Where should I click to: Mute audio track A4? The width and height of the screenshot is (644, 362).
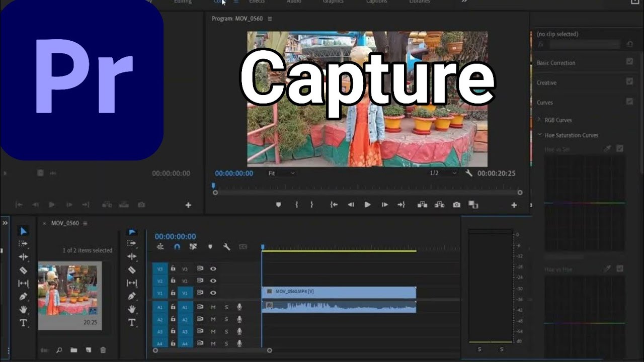pos(213,344)
